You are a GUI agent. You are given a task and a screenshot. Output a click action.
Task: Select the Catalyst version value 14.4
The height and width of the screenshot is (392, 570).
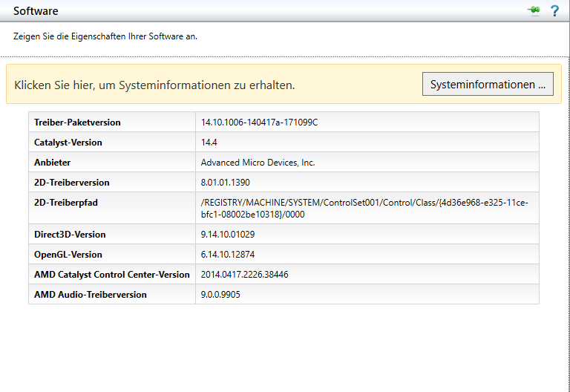pyautogui.click(x=209, y=143)
